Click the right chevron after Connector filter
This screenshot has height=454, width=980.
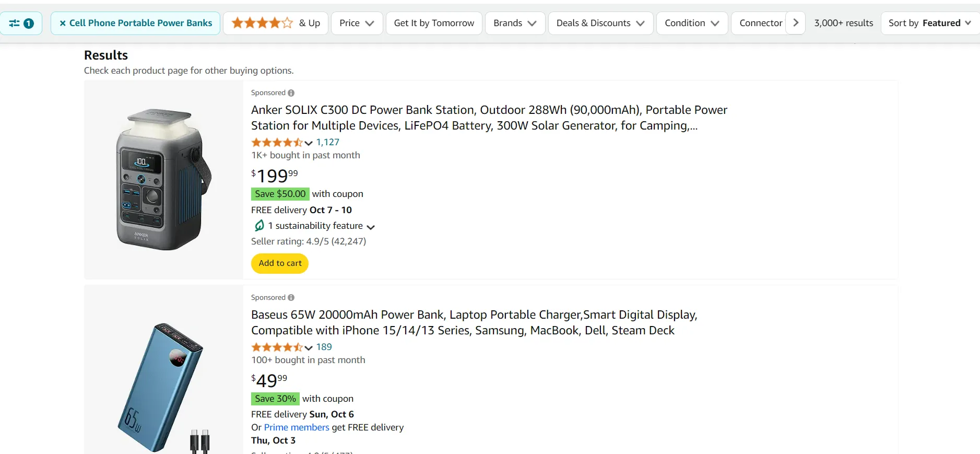click(x=795, y=23)
